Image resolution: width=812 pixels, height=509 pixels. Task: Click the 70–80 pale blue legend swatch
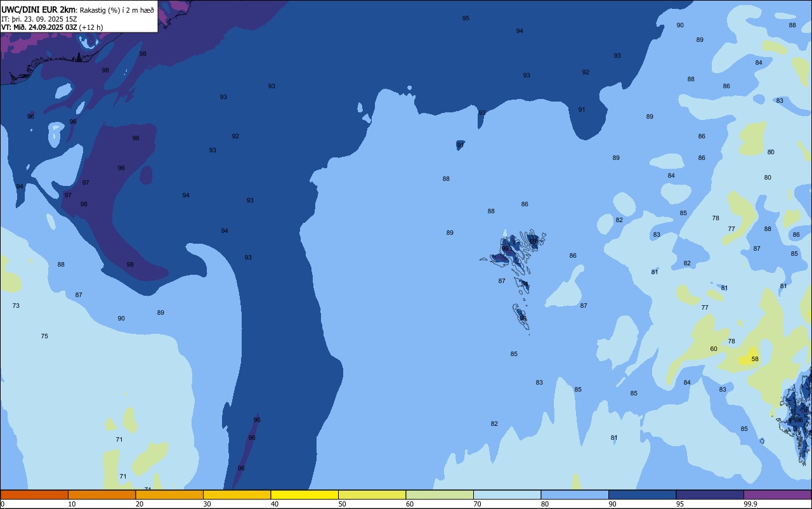(507, 494)
